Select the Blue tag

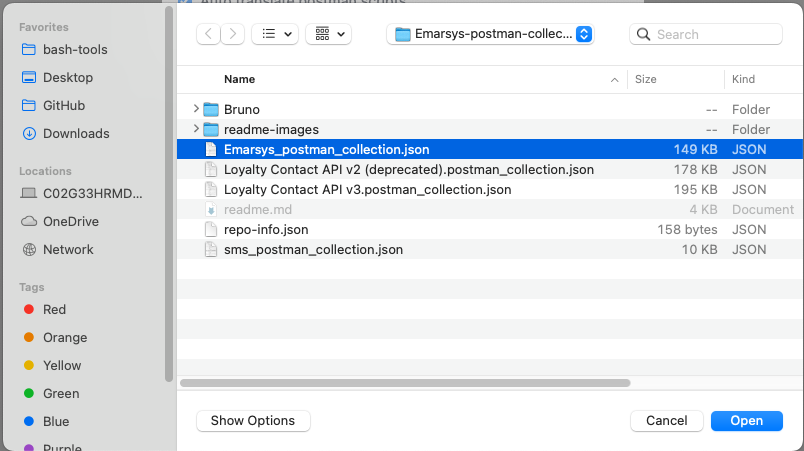pos(55,421)
